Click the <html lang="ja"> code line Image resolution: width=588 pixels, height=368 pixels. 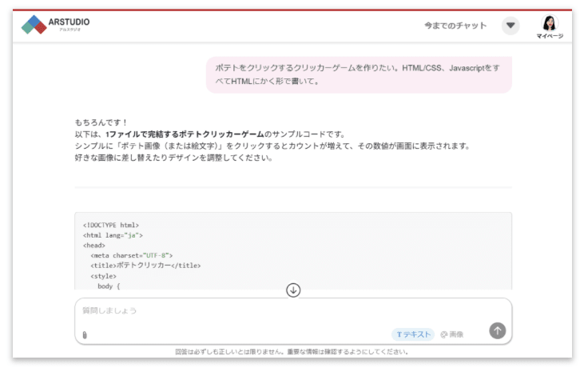[x=113, y=235]
